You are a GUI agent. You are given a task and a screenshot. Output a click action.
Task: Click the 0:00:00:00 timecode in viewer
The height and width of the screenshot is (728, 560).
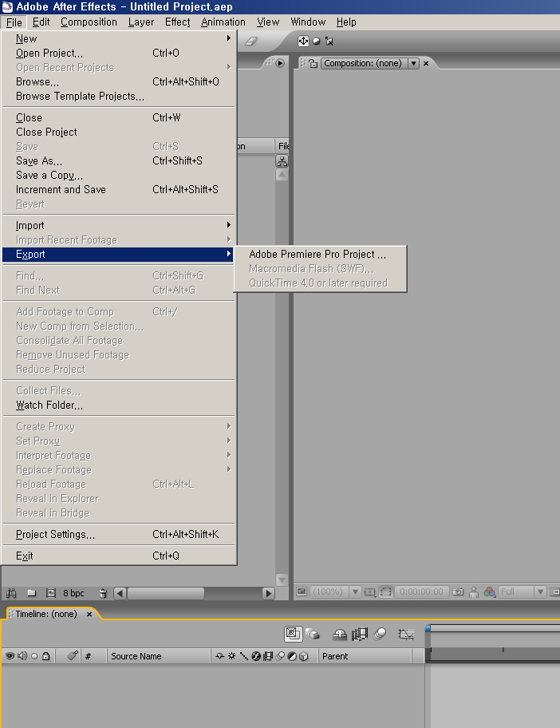[421, 592]
